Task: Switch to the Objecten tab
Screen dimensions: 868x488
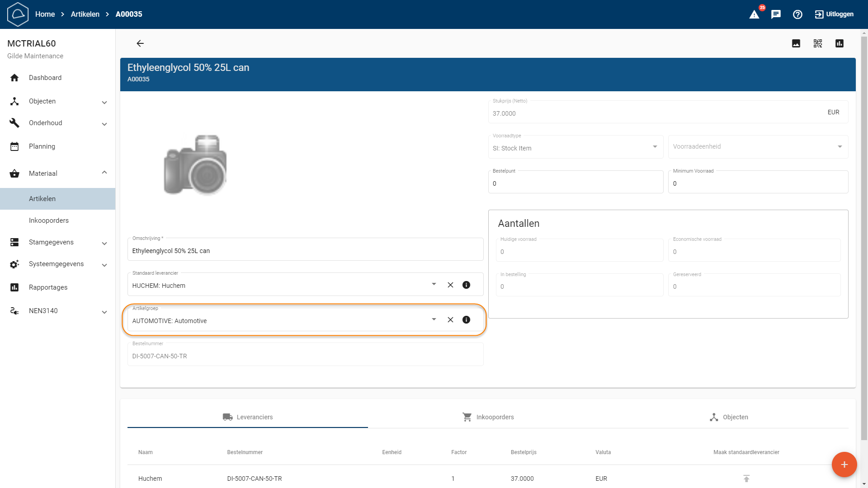Action: [x=729, y=417]
